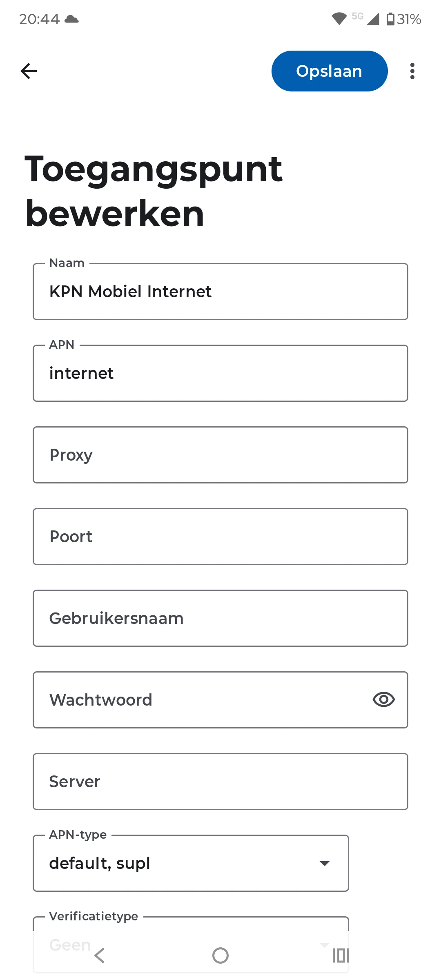Focus the APN field containing internet
The image size is (441, 980).
coord(220,373)
